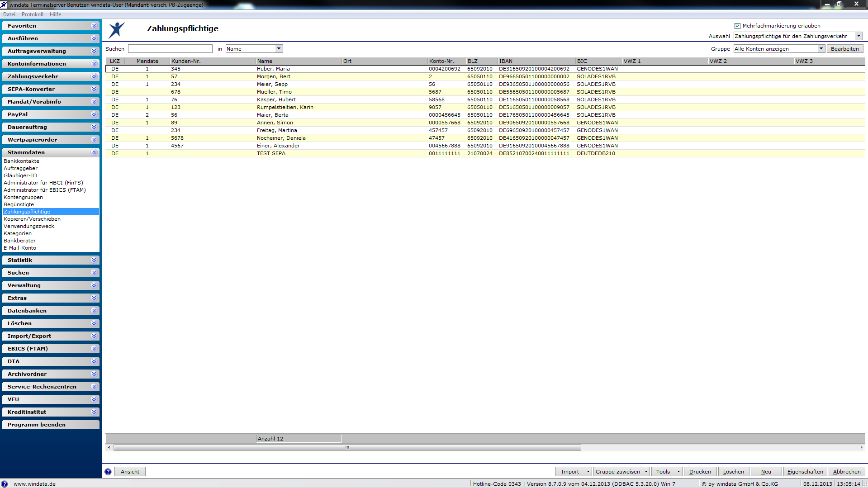The image size is (868, 488).
Task: Click the Drucken button
Action: [700, 472]
